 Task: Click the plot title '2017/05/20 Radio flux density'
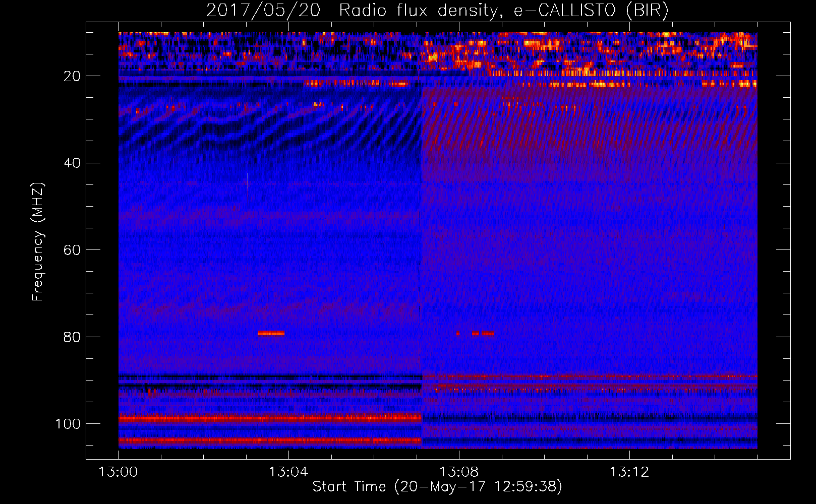(x=353, y=11)
